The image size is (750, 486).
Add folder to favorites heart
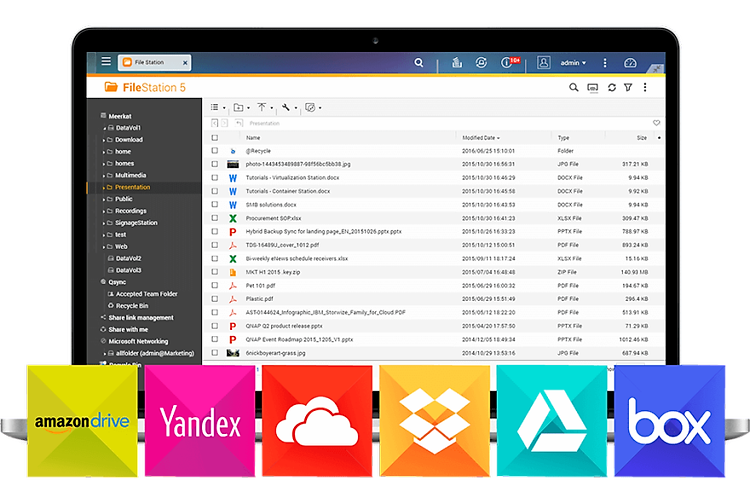click(656, 123)
